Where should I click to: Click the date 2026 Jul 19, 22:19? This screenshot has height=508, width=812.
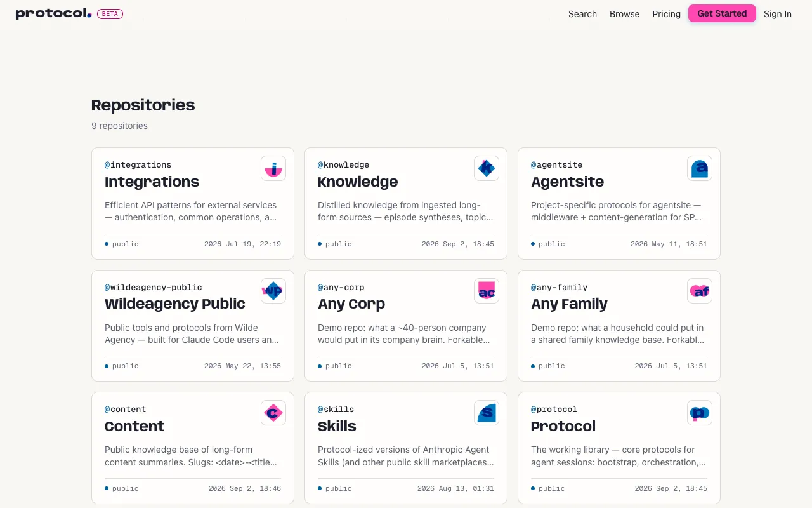pos(242,244)
